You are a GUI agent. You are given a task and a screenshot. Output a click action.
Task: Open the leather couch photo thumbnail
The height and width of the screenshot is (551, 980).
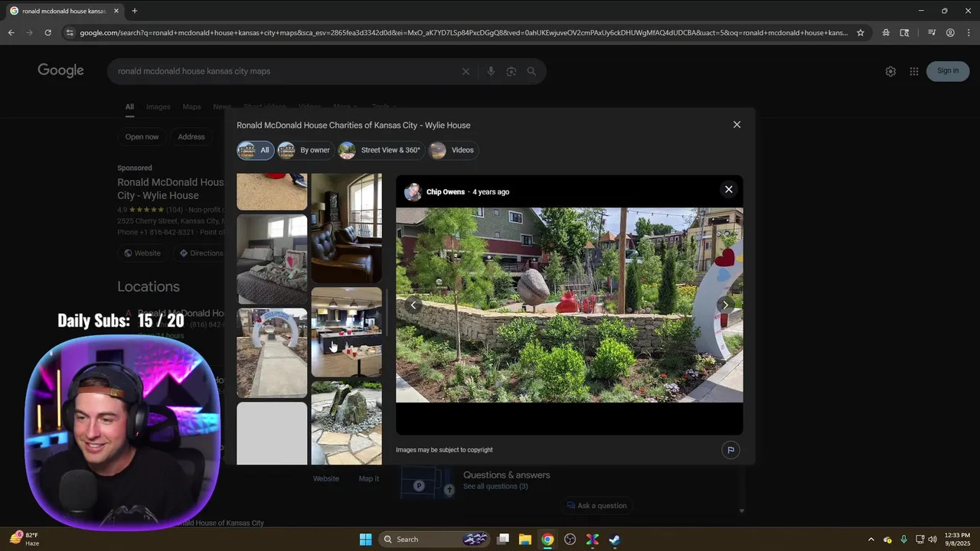346,228
